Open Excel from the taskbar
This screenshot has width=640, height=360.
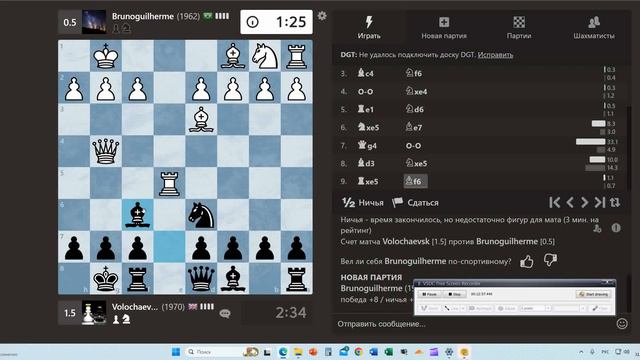click(389, 352)
